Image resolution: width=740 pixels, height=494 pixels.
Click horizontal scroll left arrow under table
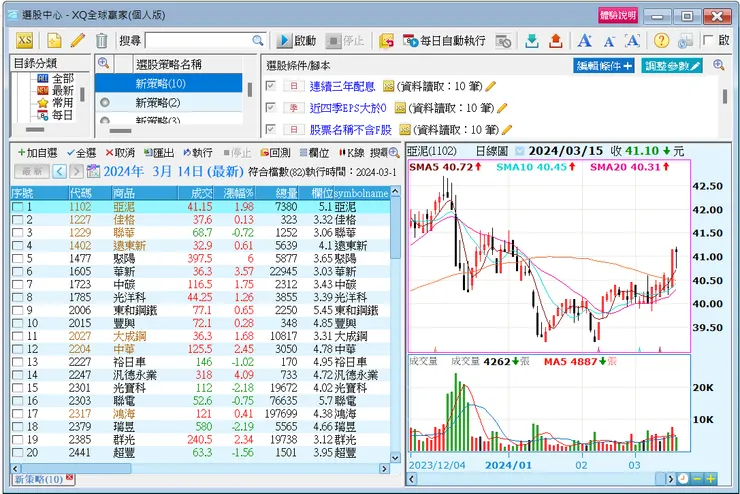tap(16, 469)
